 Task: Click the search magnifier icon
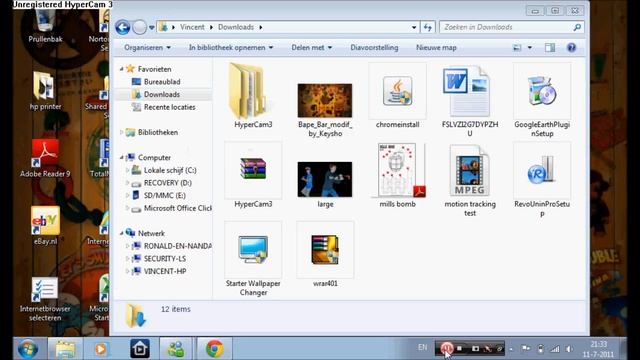tap(577, 27)
